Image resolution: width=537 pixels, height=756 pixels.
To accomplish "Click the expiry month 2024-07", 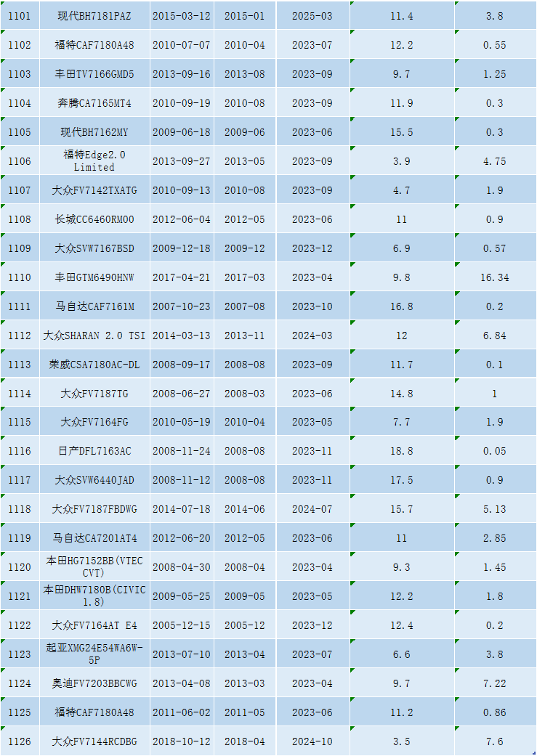I will (x=312, y=509).
